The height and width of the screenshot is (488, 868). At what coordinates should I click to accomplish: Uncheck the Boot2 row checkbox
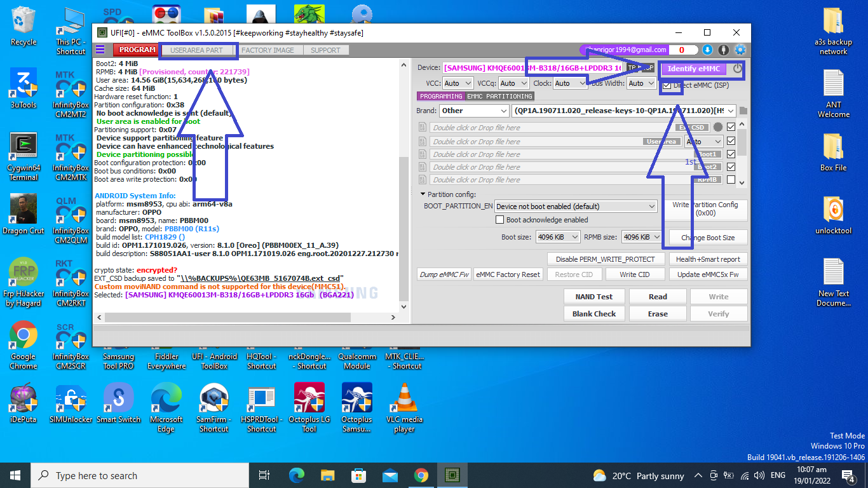pyautogui.click(x=731, y=166)
